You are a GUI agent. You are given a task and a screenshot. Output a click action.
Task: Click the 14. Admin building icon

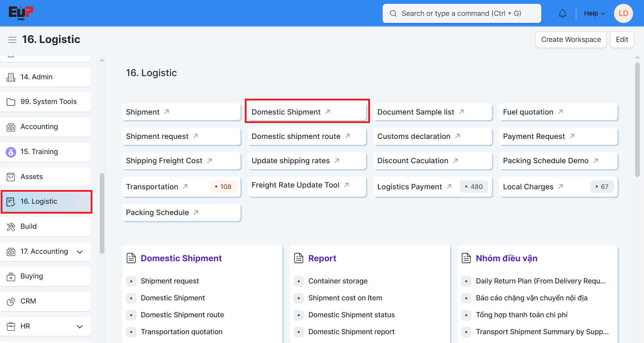(11, 77)
